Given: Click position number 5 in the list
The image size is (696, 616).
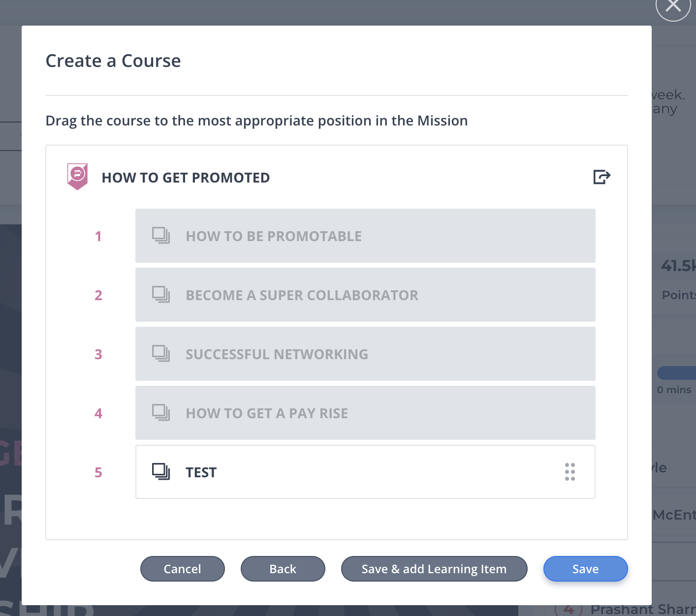Looking at the screenshot, I should tap(98, 472).
